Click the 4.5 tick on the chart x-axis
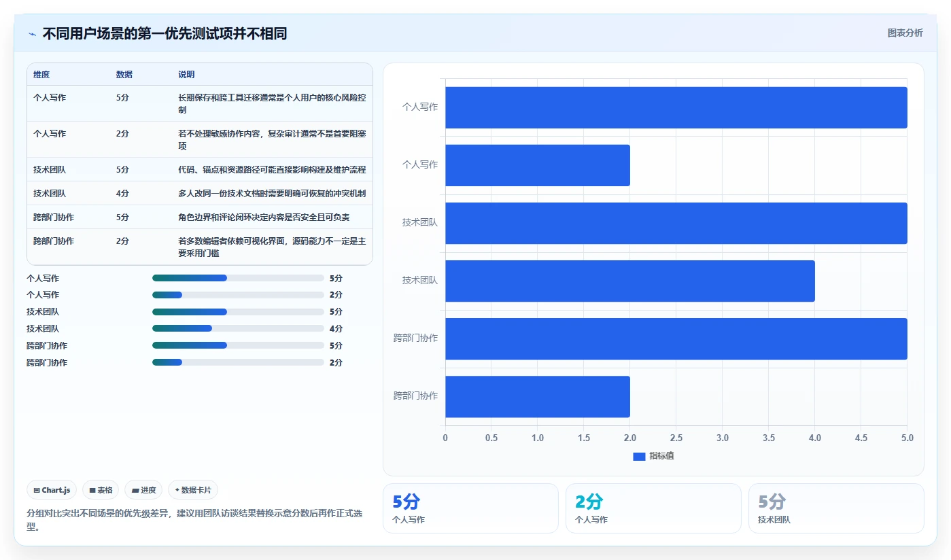Screen dimensions: 951x560 pos(861,438)
